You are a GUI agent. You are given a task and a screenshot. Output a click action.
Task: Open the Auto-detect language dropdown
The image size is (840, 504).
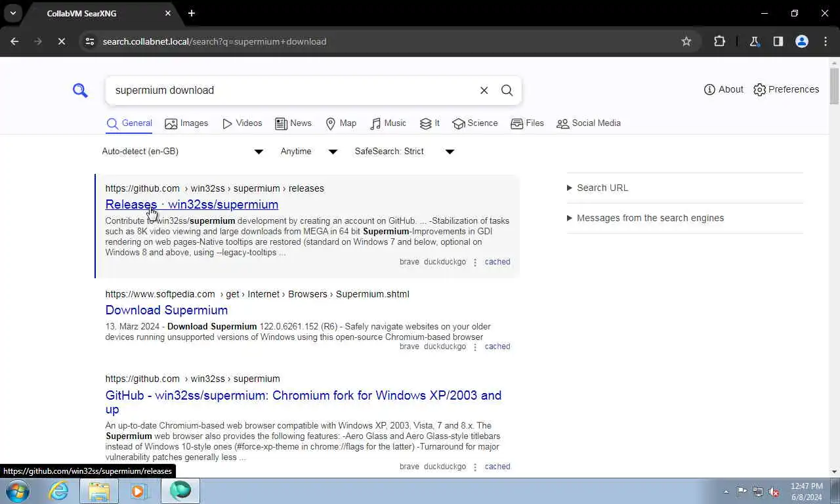[x=182, y=152]
